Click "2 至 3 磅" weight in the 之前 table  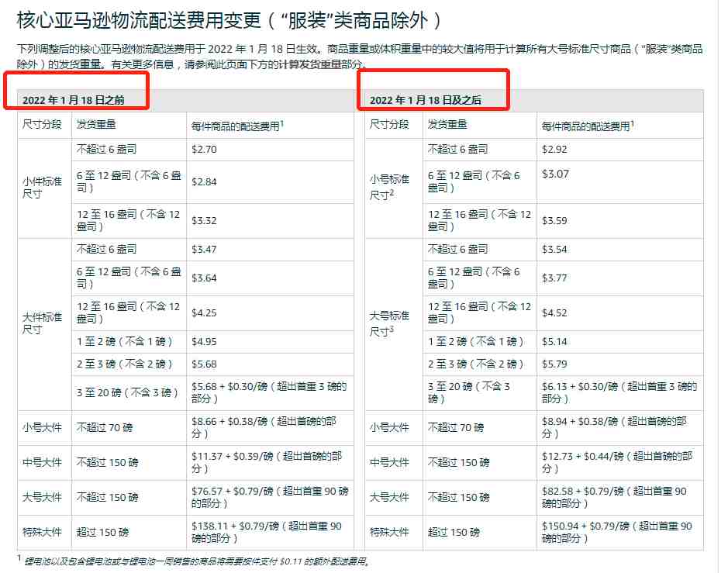[x=124, y=364]
